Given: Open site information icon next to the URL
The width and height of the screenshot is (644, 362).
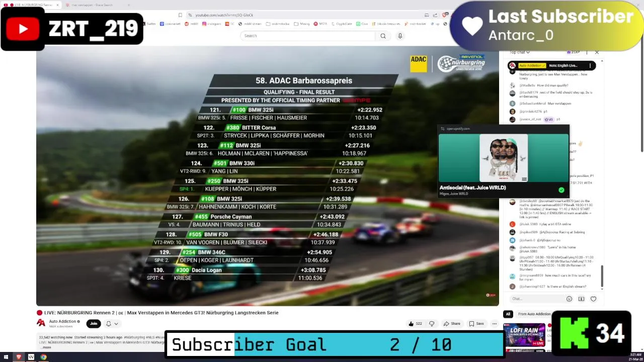Looking at the screenshot, I should coord(190,15).
